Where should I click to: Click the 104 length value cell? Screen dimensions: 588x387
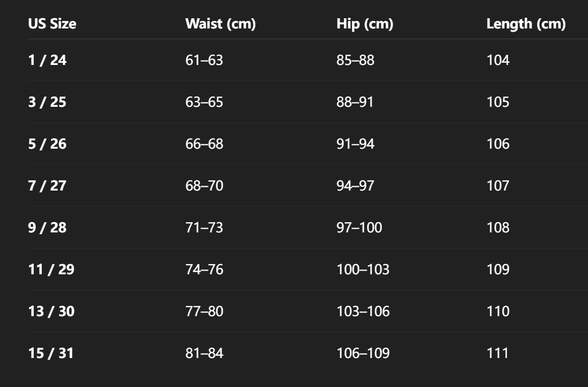tap(498, 60)
